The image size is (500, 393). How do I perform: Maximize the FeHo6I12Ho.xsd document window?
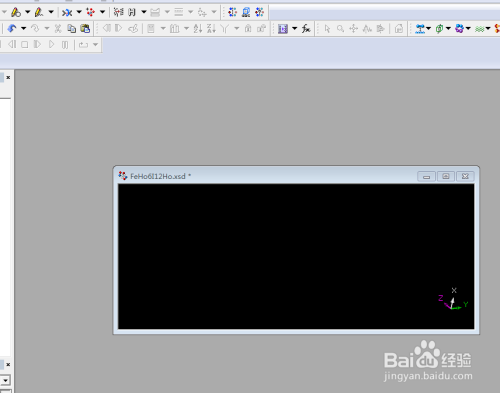(446, 176)
